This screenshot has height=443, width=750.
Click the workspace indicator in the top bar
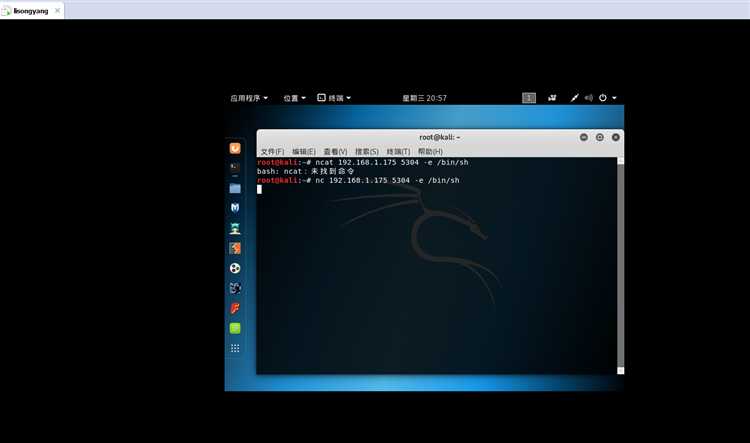529,98
